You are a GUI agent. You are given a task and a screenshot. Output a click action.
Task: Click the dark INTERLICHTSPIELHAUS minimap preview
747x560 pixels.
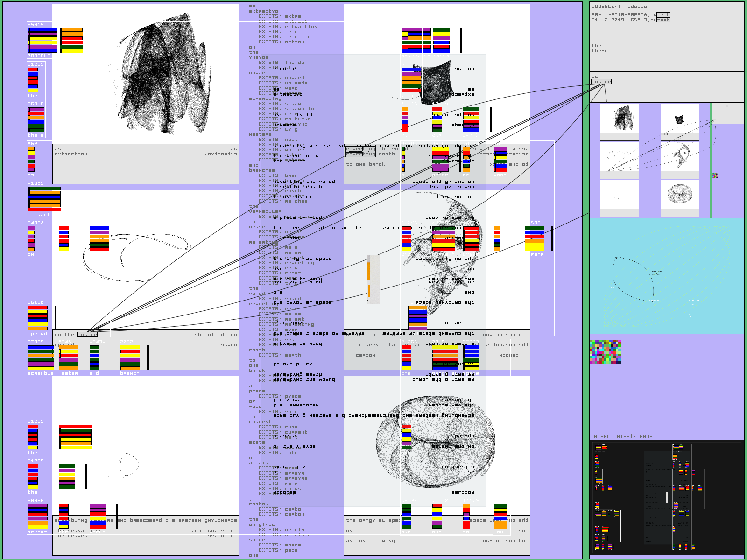tap(666, 498)
